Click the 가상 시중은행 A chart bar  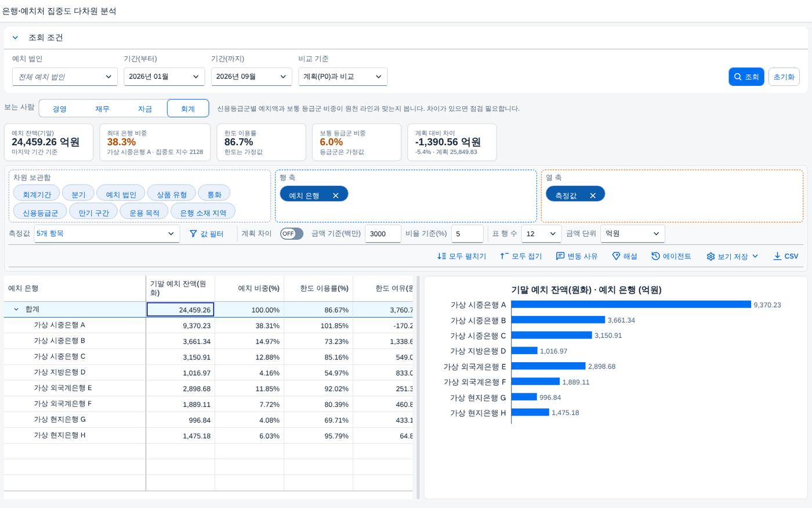pyautogui.click(x=631, y=304)
